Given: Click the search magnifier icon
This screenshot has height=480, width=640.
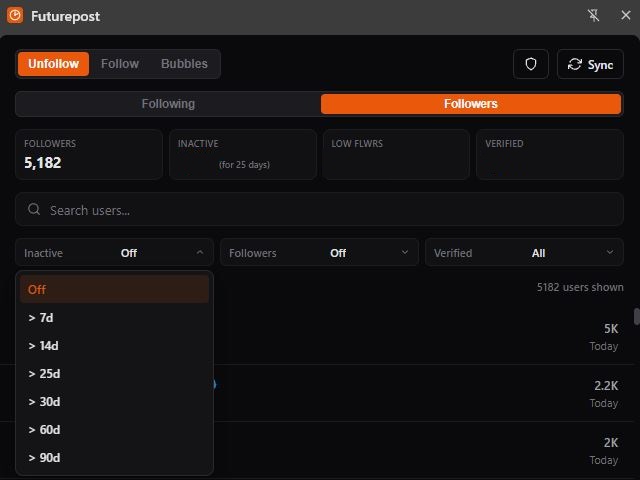Looking at the screenshot, I should (x=34, y=209).
